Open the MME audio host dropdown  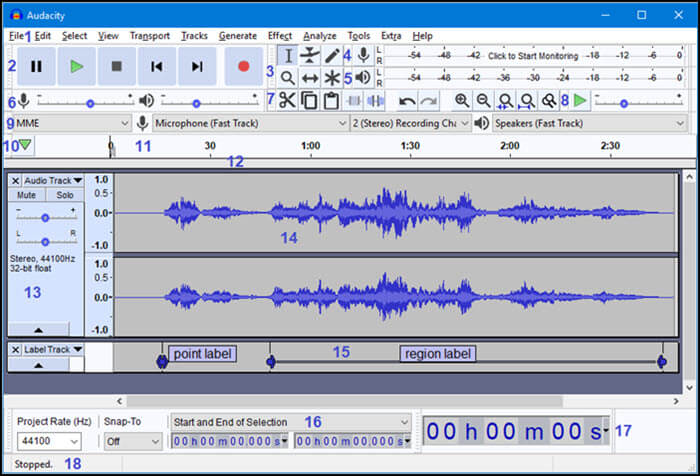pos(70,123)
